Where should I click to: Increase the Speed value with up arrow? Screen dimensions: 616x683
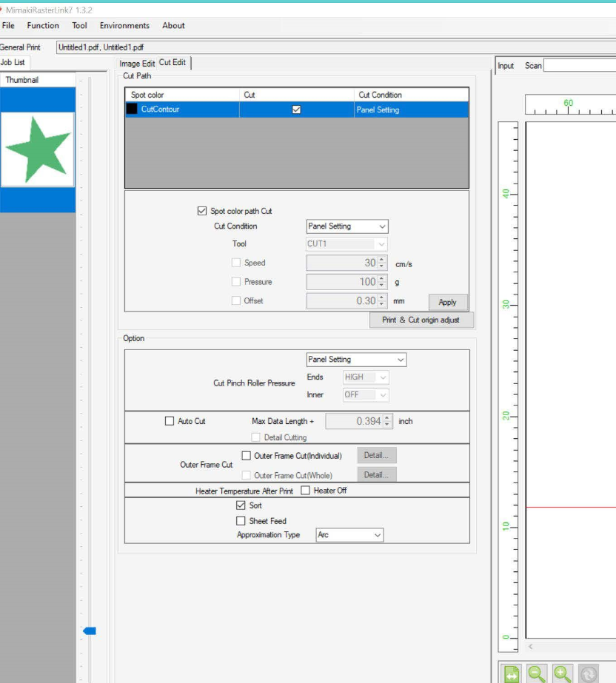(x=382, y=260)
